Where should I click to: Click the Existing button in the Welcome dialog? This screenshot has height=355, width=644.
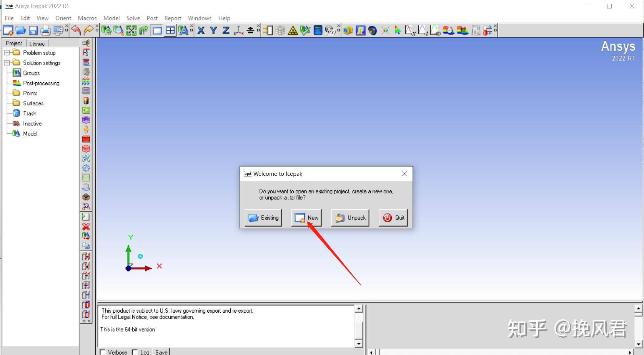[x=263, y=218]
